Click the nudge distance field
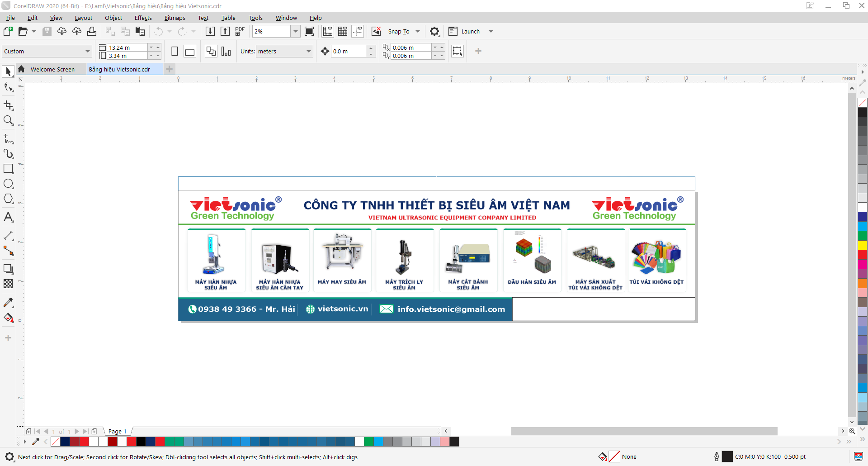The image size is (868, 466). pos(349,51)
